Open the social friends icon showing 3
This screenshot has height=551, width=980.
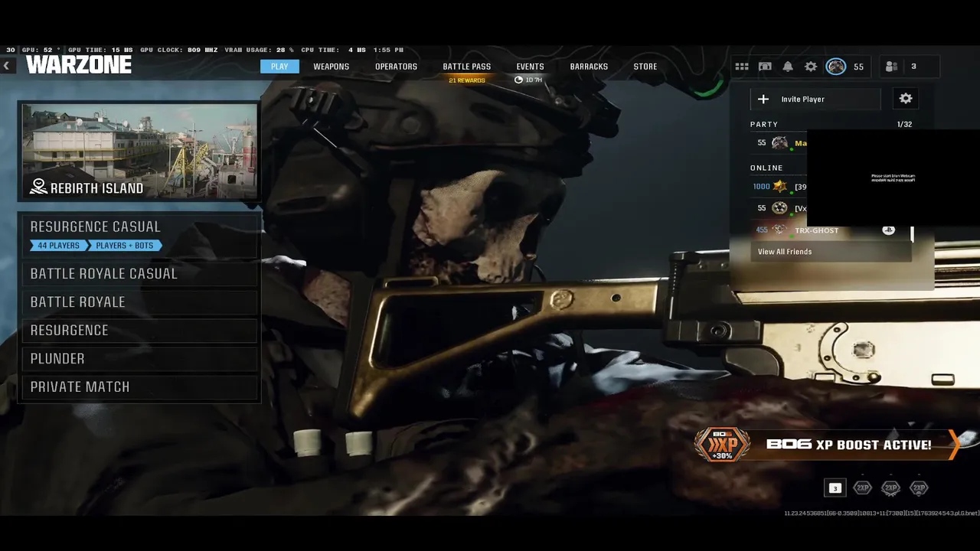click(891, 67)
